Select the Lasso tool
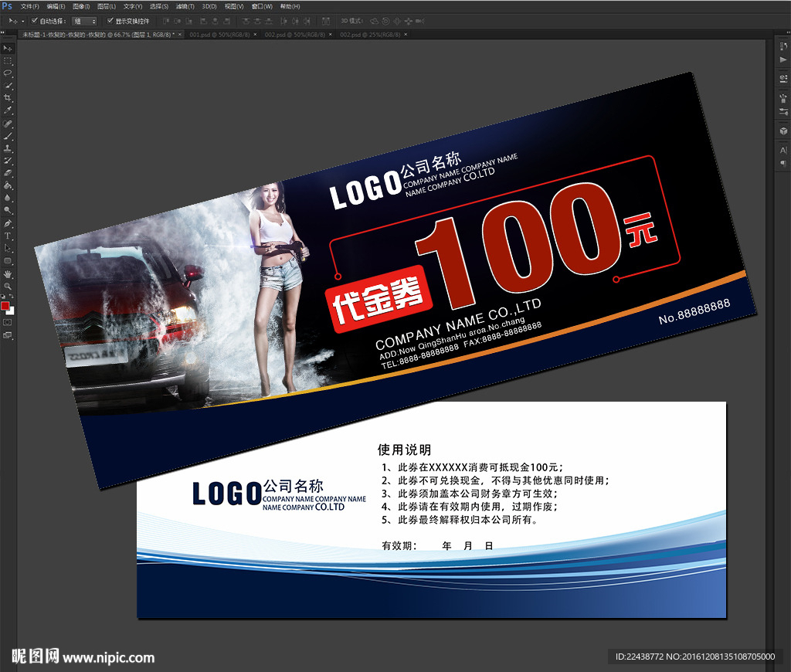The image size is (791, 672). coord(8,73)
